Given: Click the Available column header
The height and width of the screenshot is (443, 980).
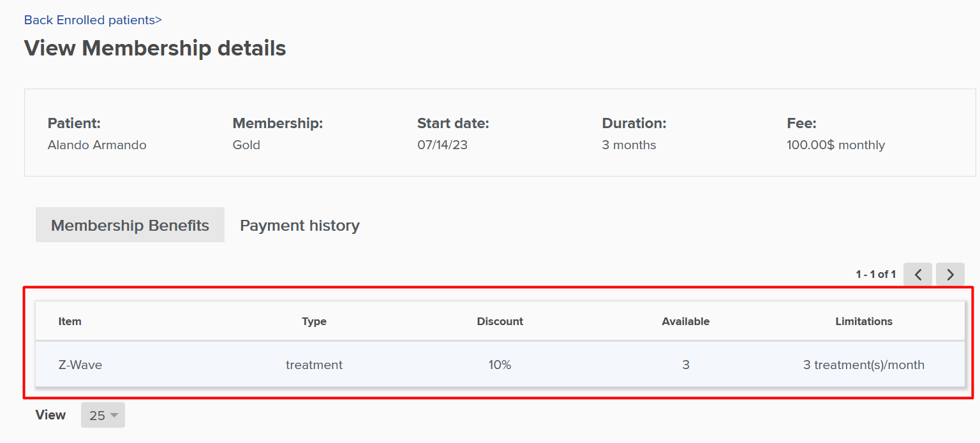Looking at the screenshot, I should (x=686, y=321).
